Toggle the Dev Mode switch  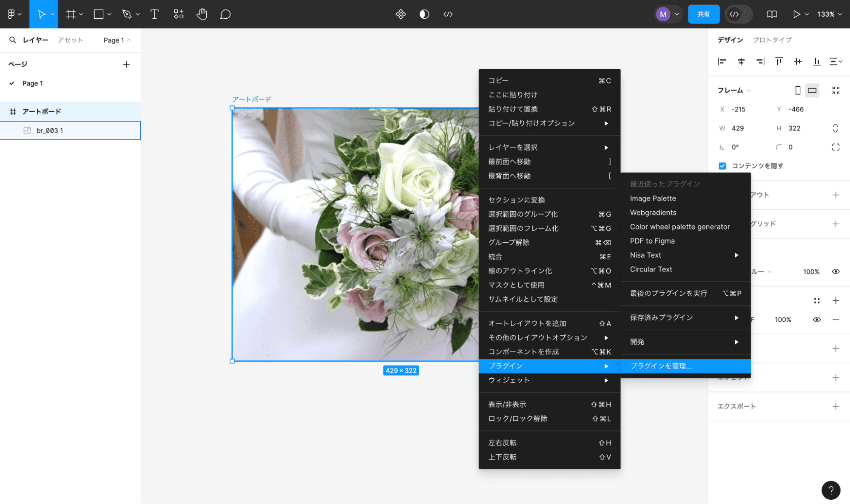click(x=739, y=14)
